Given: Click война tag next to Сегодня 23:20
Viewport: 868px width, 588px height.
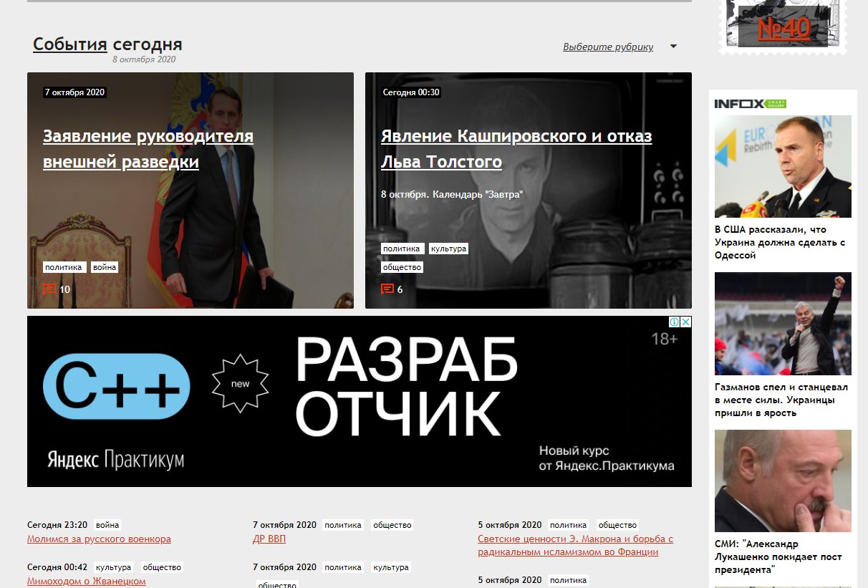Looking at the screenshot, I should click(x=107, y=525).
